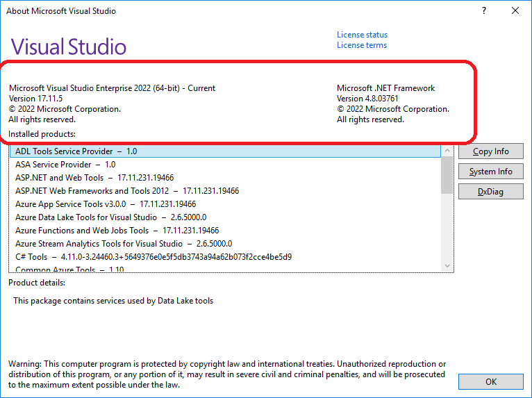Open the License terms link
The image size is (532, 398).
click(362, 45)
